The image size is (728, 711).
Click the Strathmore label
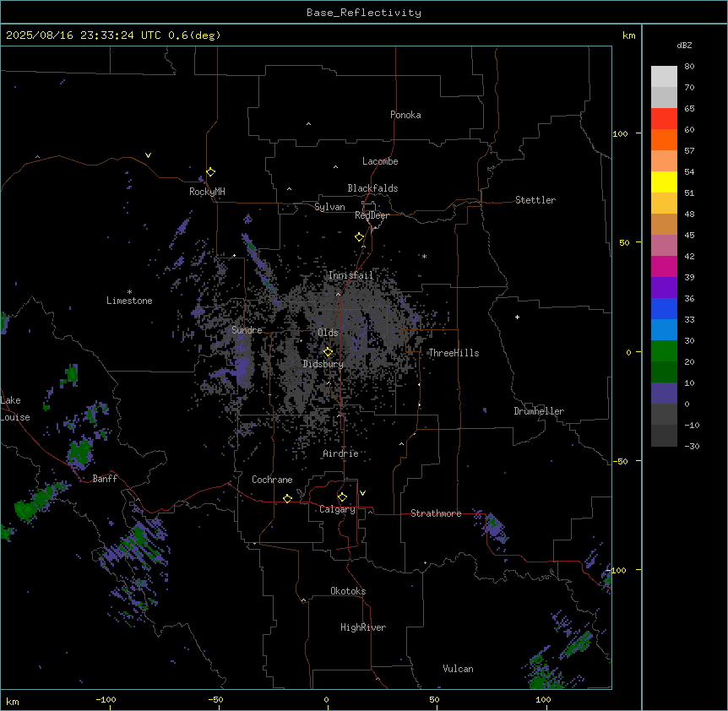[436, 513]
